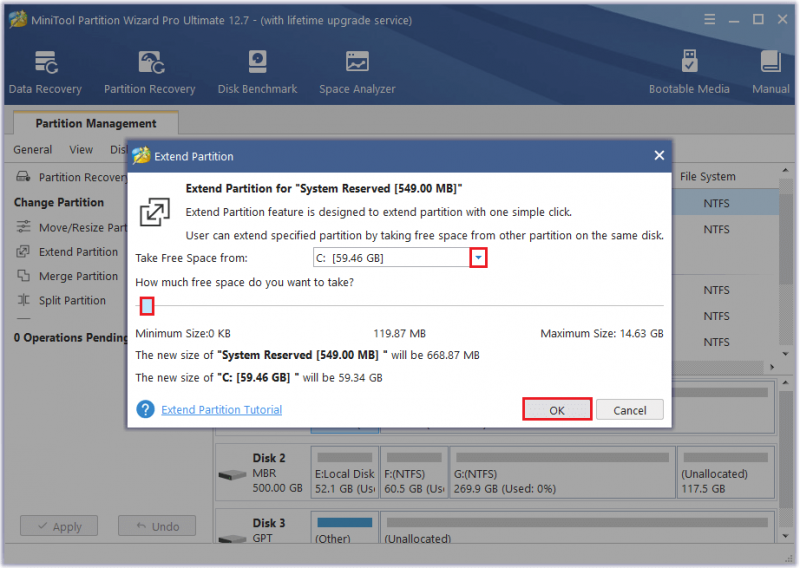Expand the Take Free Space from dropdown
This screenshot has width=800, height=568.
pyautogui.click(x=478, y=258)
